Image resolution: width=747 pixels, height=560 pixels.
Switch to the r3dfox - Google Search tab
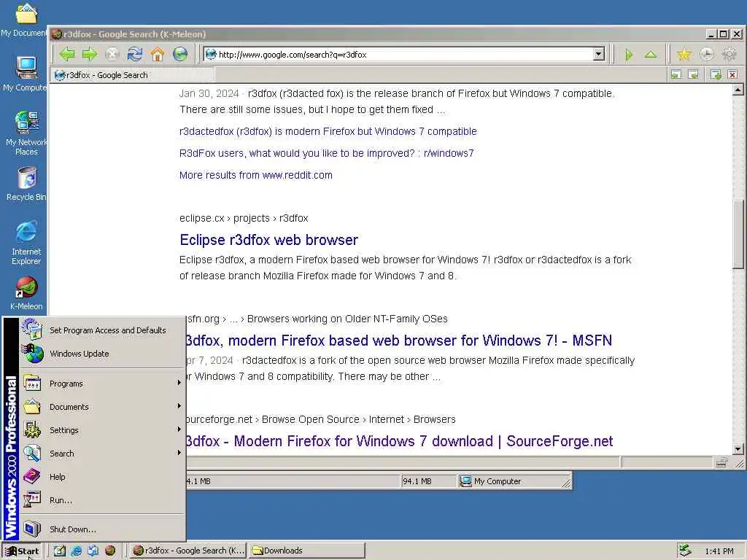[x=133, y=75]
